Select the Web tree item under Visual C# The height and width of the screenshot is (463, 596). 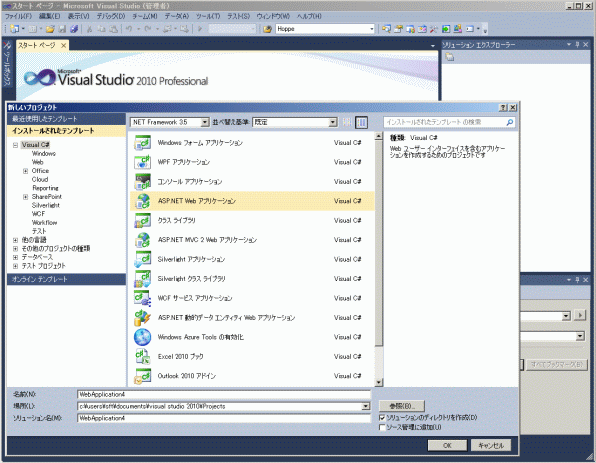point(38,162)
